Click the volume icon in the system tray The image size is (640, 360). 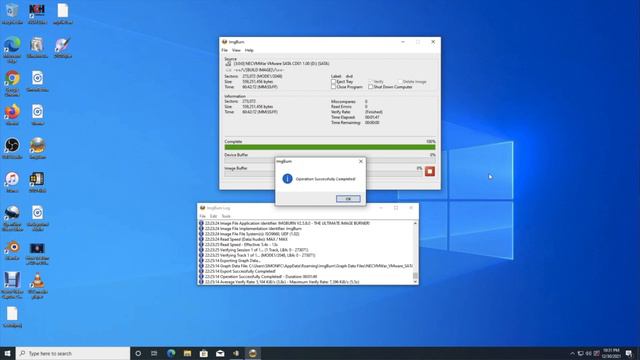pos(588,353)
